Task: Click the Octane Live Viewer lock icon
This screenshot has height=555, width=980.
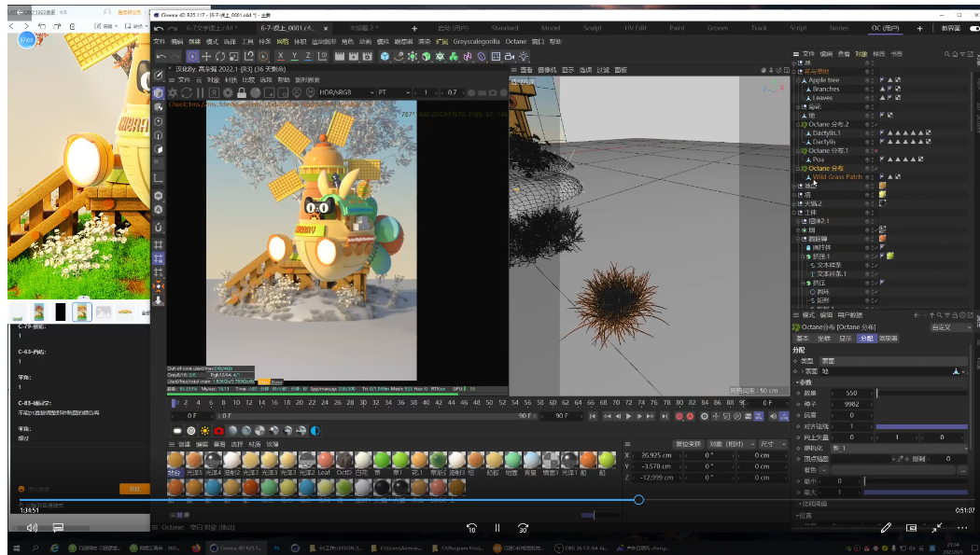Action: click(241, 92)
